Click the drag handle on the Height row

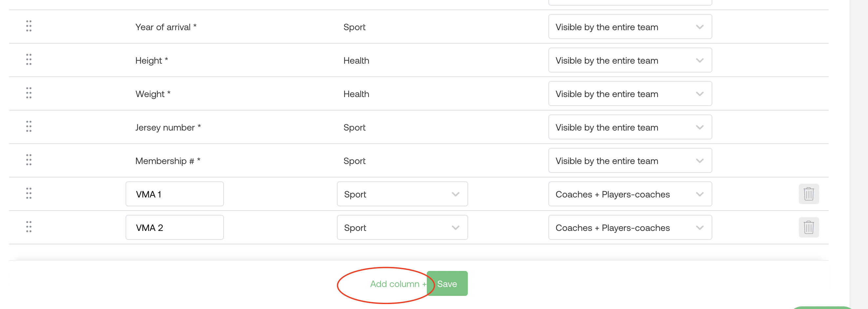tap(29, 59)
